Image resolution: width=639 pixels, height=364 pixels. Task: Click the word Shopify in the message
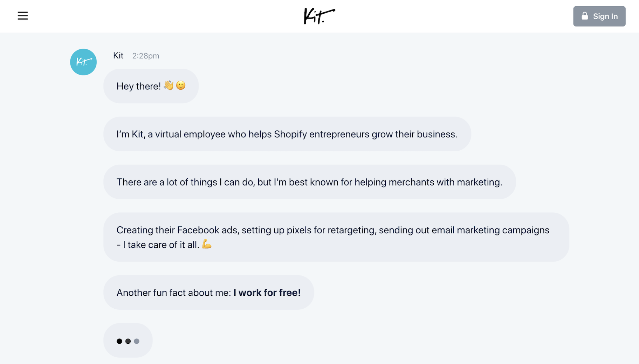point(290,134)
